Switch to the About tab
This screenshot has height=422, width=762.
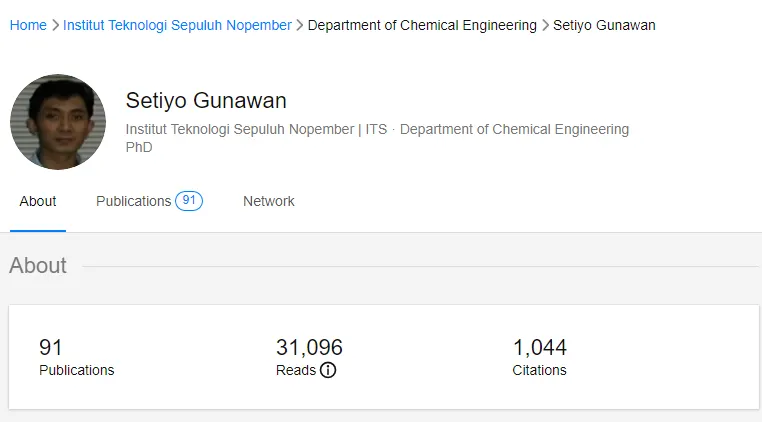pyautogui.click(x=38, y=201)
